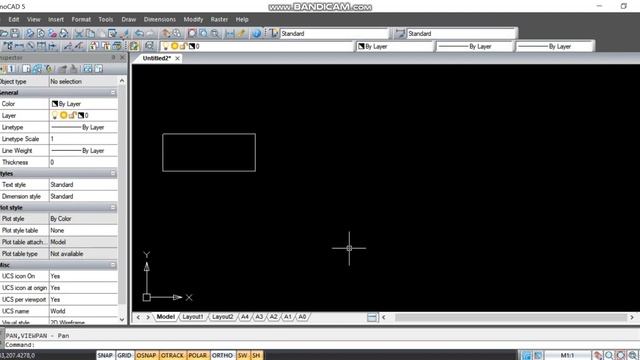Click the Zoom window icon with red frame
The width and height of the screenshot is (640, 360).
tap(192, 33)
